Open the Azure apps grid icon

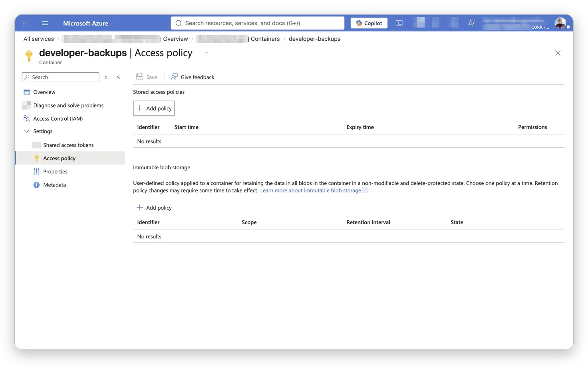click(x=25, y=23)
